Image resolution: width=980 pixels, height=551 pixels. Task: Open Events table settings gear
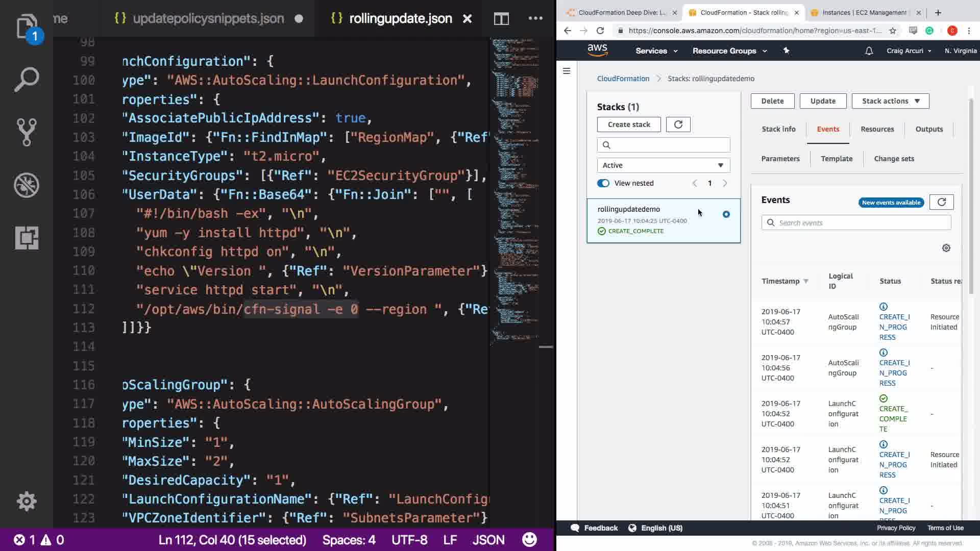pos(946,248)
